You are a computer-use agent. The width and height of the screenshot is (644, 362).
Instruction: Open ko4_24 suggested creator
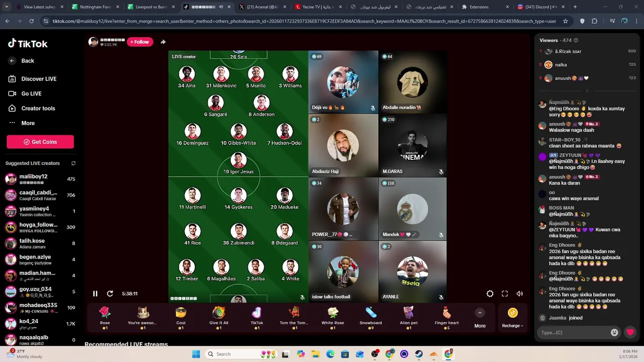(x=40, y=324)
